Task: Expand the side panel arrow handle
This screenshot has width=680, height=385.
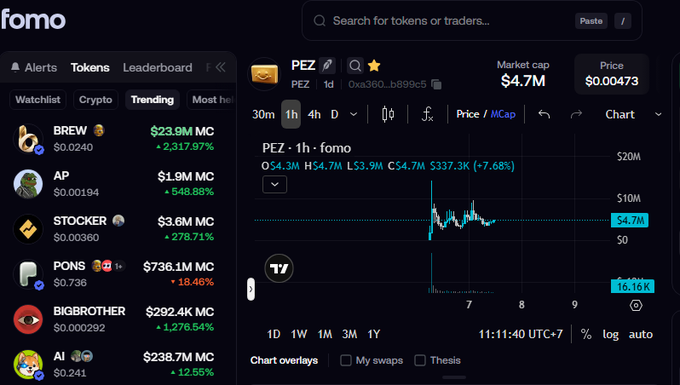Action: [x=251, y=289]
